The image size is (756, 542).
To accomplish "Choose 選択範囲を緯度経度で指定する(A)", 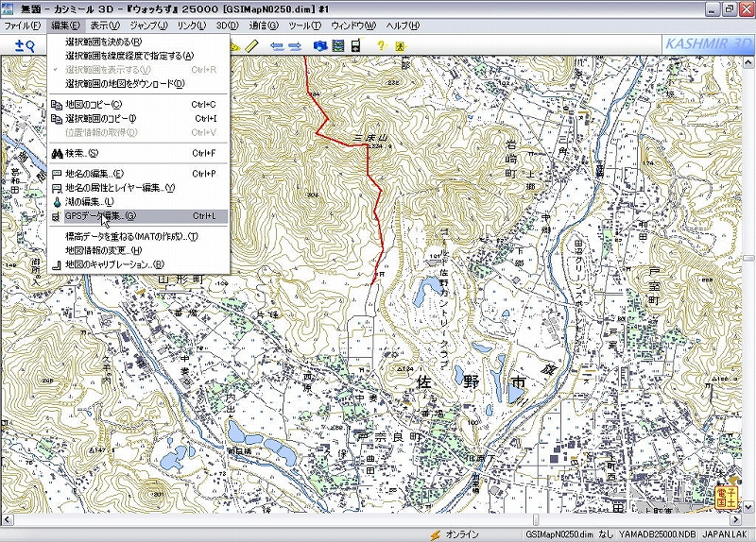I will coord(138,56).
